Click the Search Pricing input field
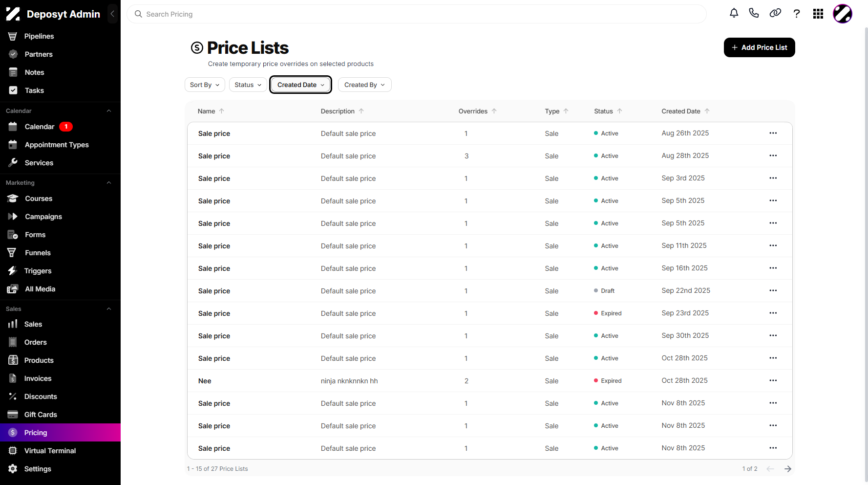This screenshot has height=485, width=868. coord(416,14)
